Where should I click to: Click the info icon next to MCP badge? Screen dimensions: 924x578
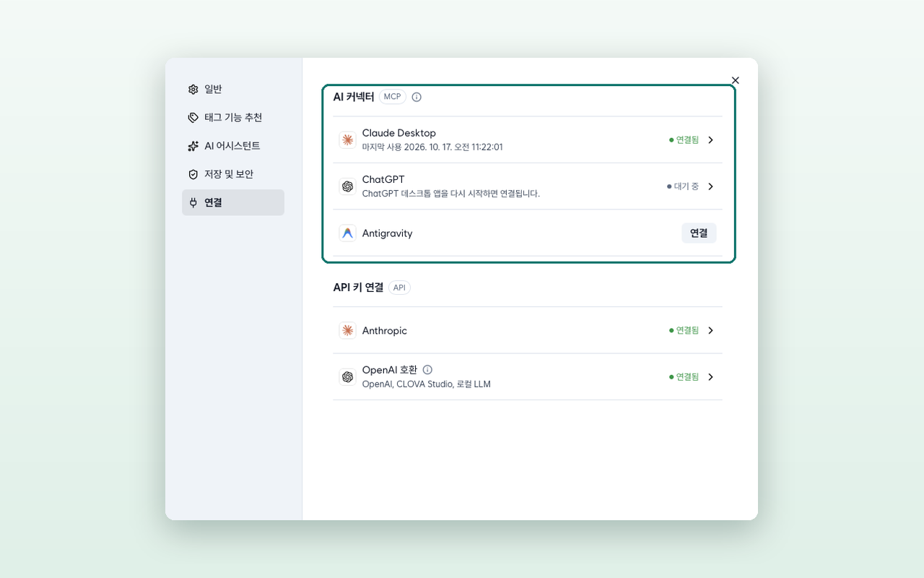[417, 97]
